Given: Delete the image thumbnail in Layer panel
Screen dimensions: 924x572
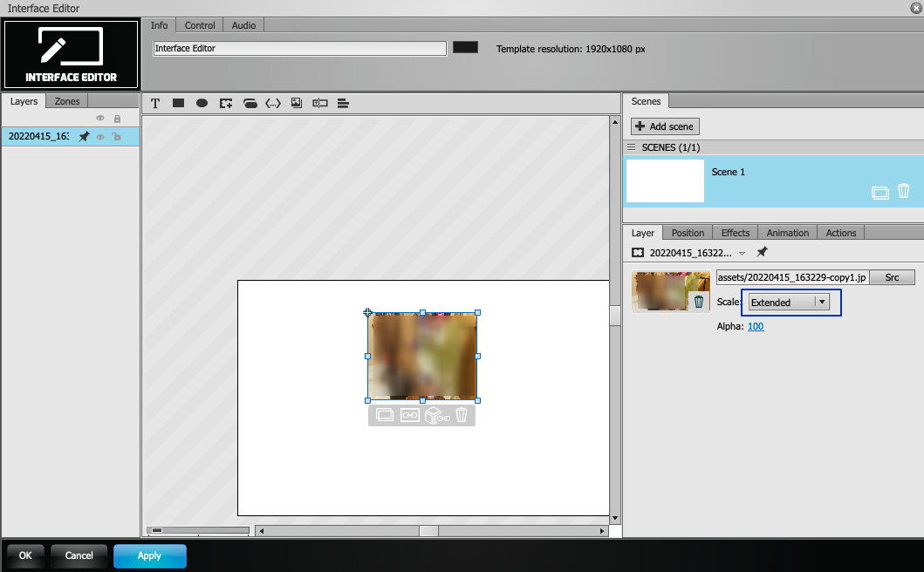Looking at the screenshot, I should pyautogui.click(x=699, y=302).
